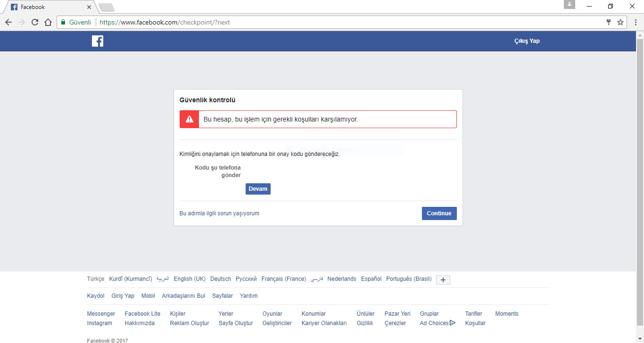Click the Ad Choices arrow icon
The height and width of the screenshot is (343, 644).
pos(453,323)
